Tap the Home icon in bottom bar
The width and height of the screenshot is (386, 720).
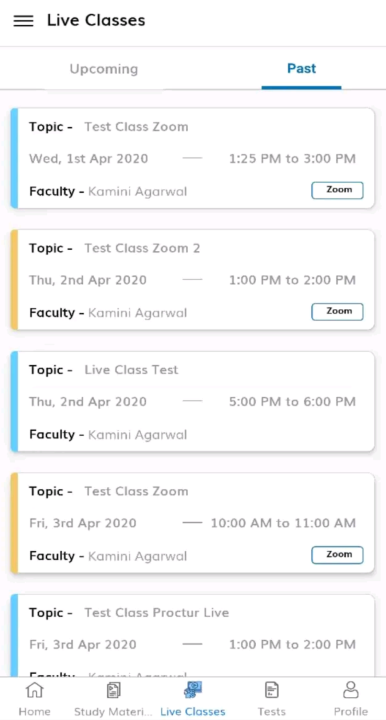pyautogui.click(x=34, y=698)
